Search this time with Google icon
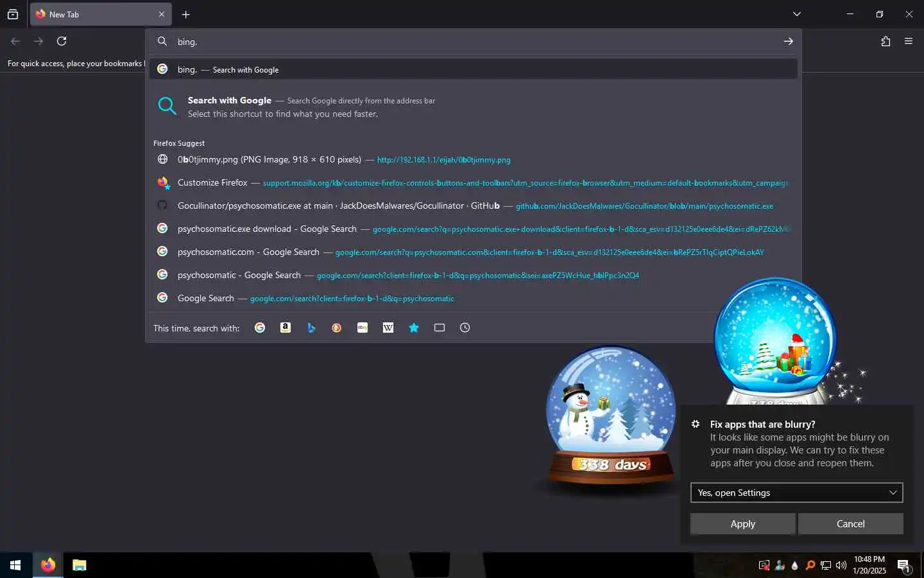The height and width of the screenshot is (578, 924). pos(260,328)
